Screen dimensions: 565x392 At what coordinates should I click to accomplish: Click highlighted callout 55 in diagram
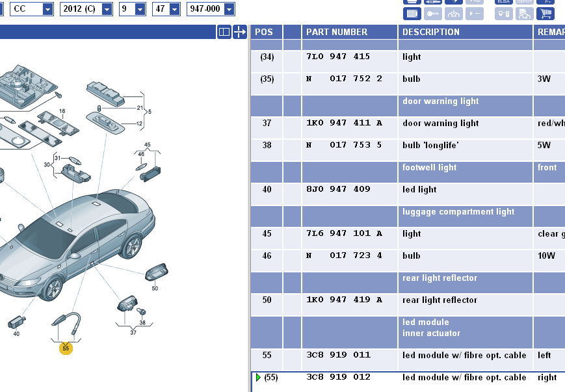click(x=66, y=348)
